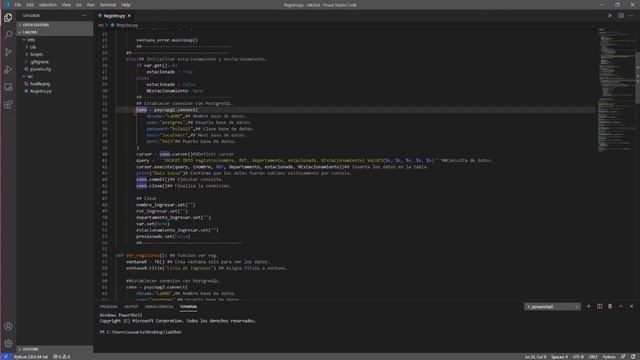Click the UTF-8 encoding indicator

[578, 357]
